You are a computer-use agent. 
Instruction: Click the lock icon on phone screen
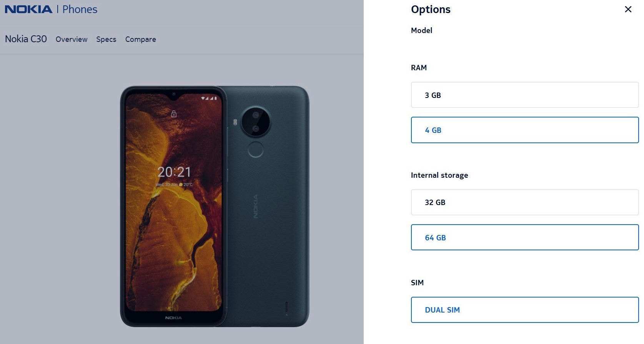(x=174, y=114)
